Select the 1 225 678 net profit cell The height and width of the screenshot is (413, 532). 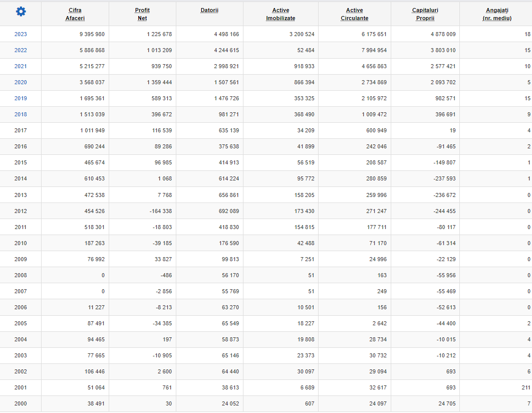coord(142,34)
